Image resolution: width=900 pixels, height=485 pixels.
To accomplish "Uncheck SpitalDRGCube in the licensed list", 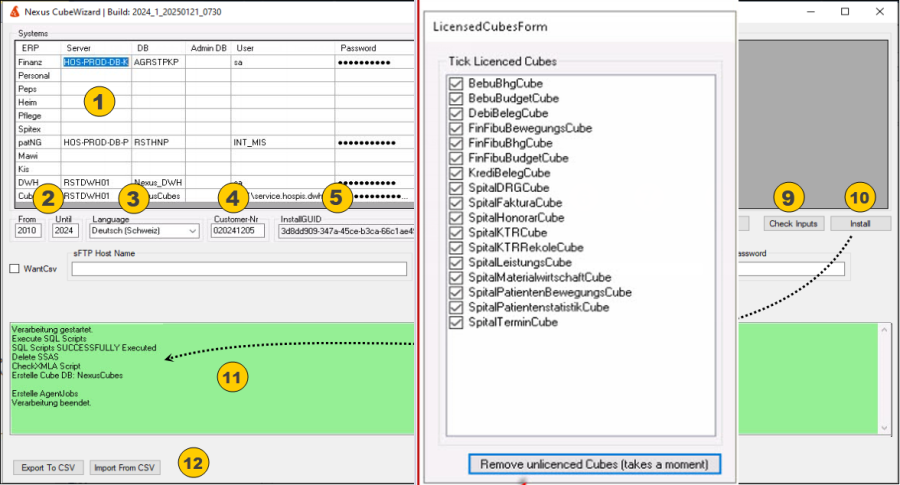I will click(x=457, y=188).
